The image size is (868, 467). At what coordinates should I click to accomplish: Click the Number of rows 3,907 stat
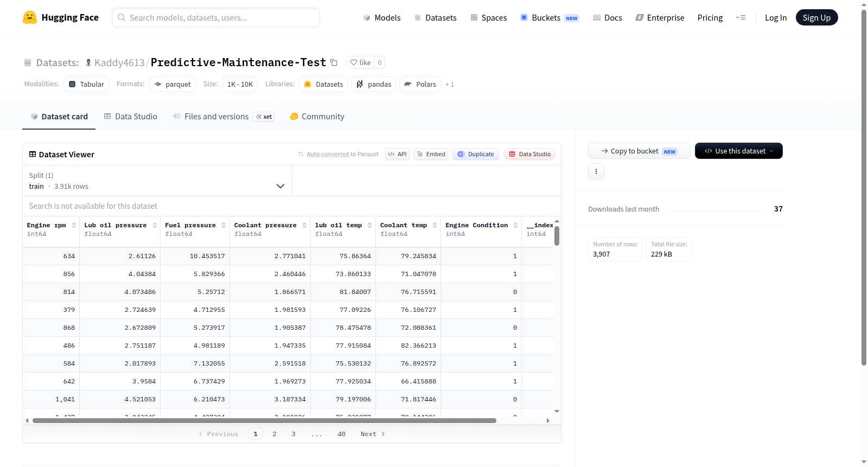pos(615,250)
